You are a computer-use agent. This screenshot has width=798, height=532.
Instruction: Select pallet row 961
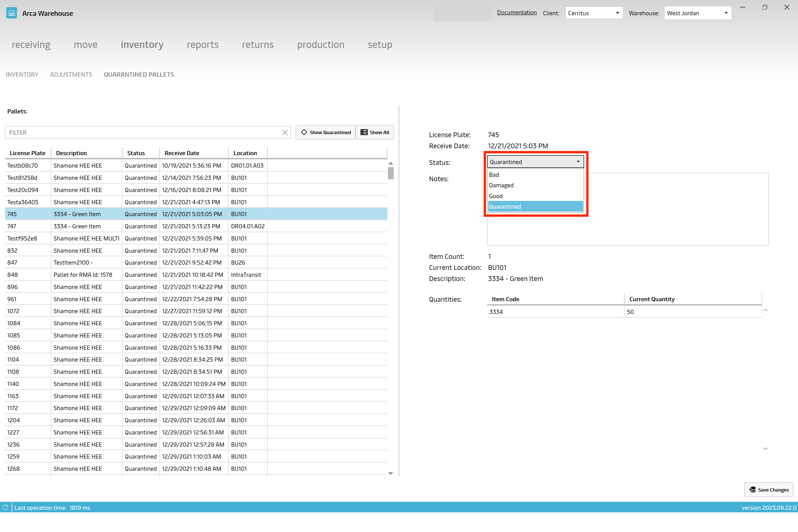(196, 299)
